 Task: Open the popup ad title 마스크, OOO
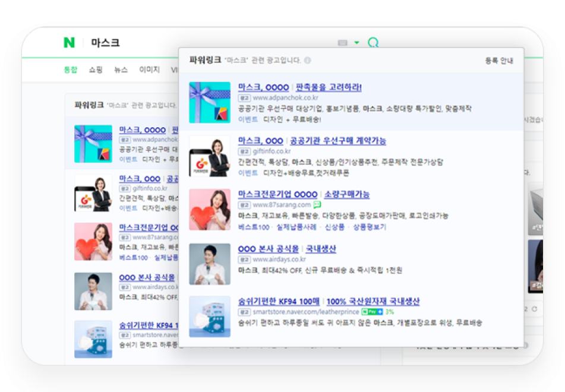coord(261,141)
